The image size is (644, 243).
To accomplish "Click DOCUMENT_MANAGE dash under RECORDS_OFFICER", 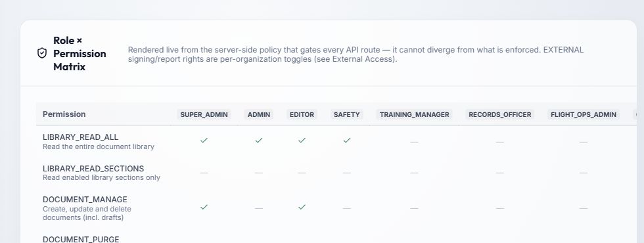I will pyautogui.click(x=500, y=208).
